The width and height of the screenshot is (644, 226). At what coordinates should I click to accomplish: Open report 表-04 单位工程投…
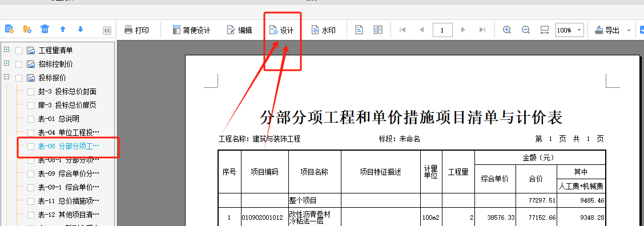coord(69,132)
